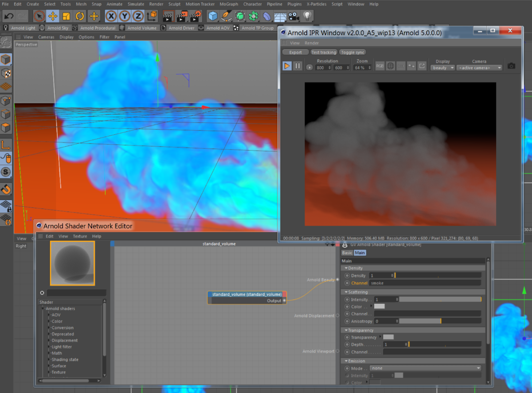
Task: Click the Toggle sync button
Action: 353,52
